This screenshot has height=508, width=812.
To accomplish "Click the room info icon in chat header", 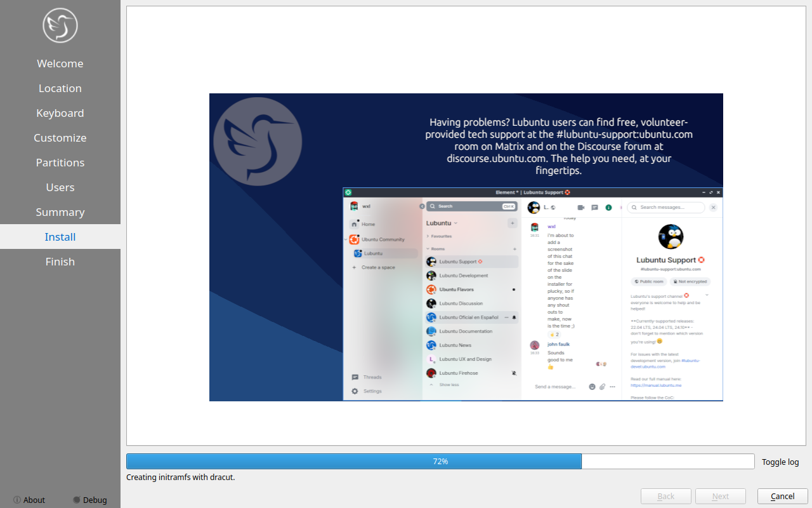I will point(608,208).
